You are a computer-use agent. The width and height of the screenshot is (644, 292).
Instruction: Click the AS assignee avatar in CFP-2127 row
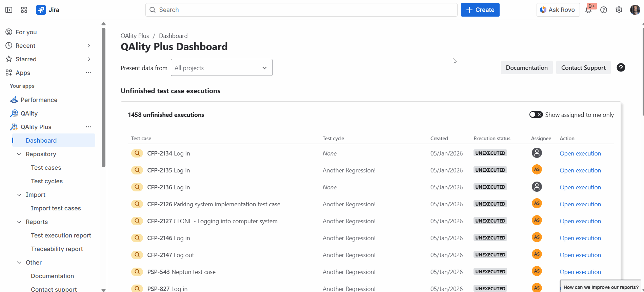(x=537, y=220)
